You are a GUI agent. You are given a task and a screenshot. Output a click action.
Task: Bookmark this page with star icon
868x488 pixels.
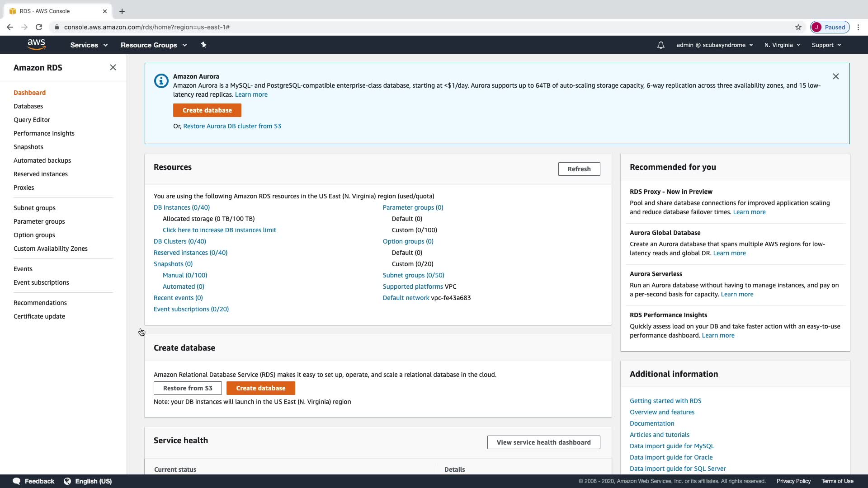[x=798, y=27]
